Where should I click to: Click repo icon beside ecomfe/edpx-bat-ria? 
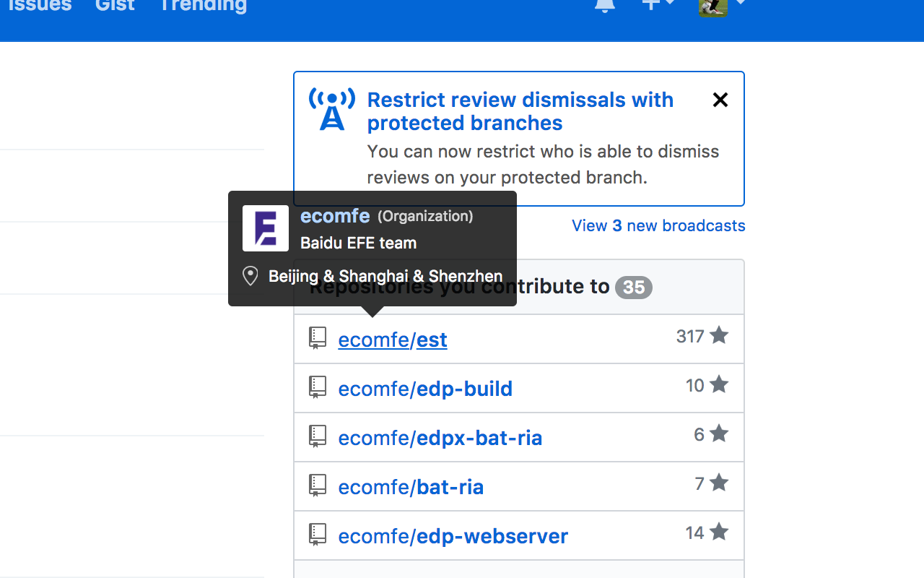318,436
